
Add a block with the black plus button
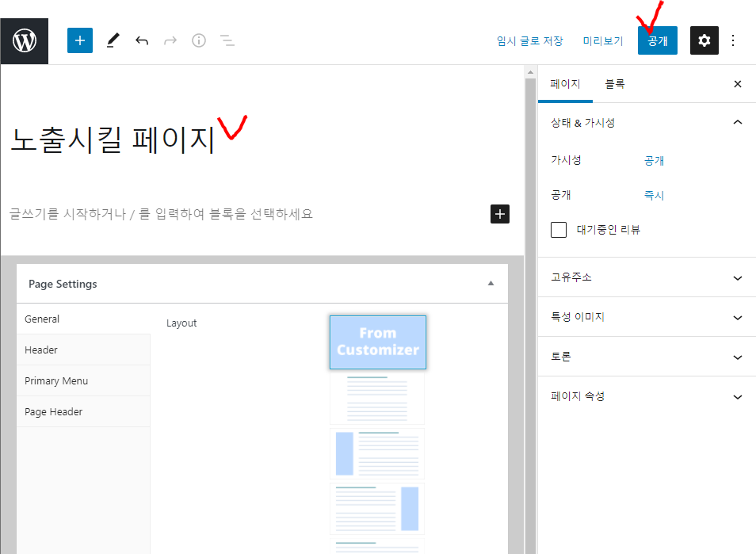tap(500, 214)
